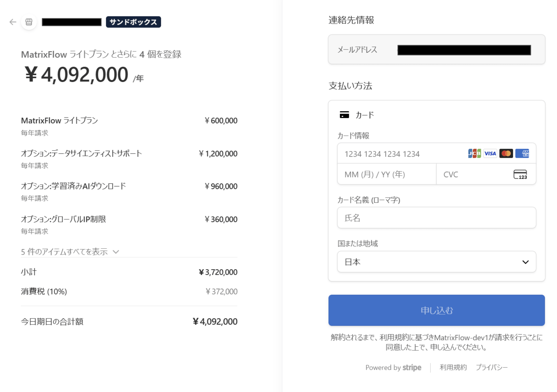557x392 pixels.
Task: Click the card payment method icon
Action: coord(344,115)
